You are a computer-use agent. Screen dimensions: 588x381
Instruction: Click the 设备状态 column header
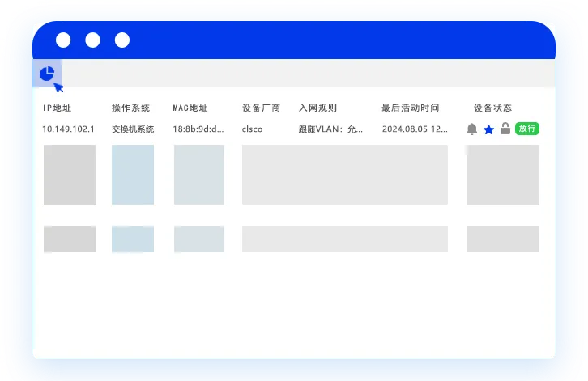(x=492, y=108)
